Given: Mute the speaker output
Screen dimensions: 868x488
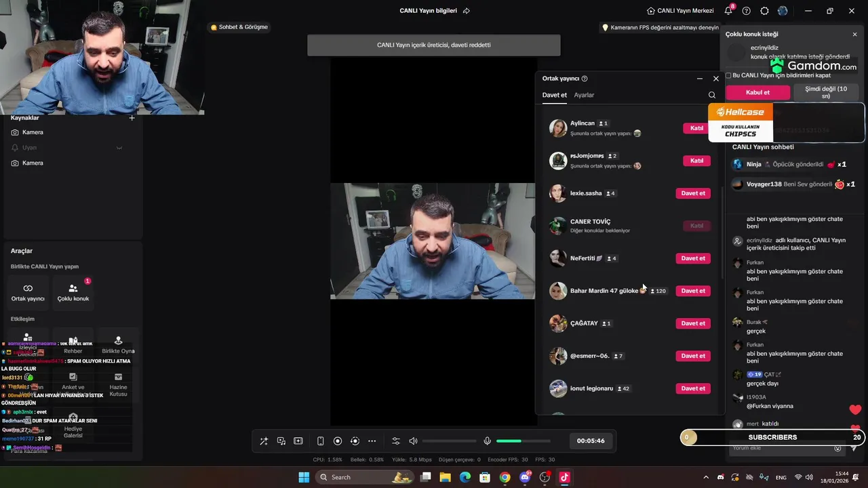Looking at the screenshot, I should click(x=413, y=441).
